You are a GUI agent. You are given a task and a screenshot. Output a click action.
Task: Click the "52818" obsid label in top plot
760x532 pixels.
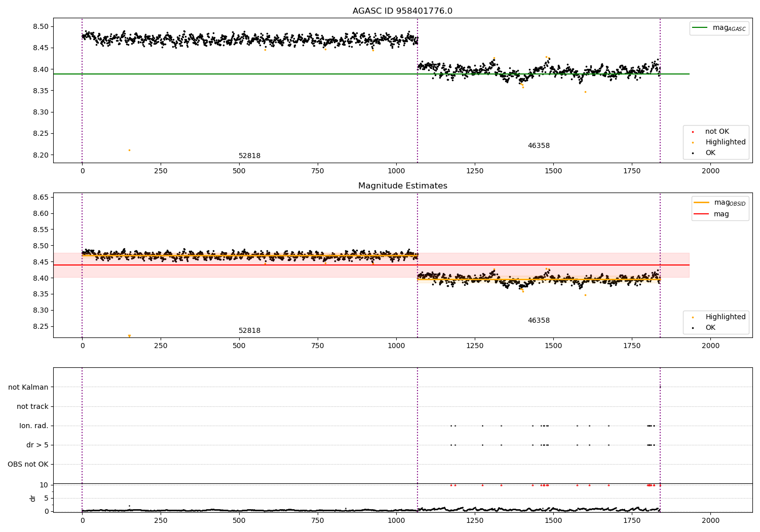(249, 156)
